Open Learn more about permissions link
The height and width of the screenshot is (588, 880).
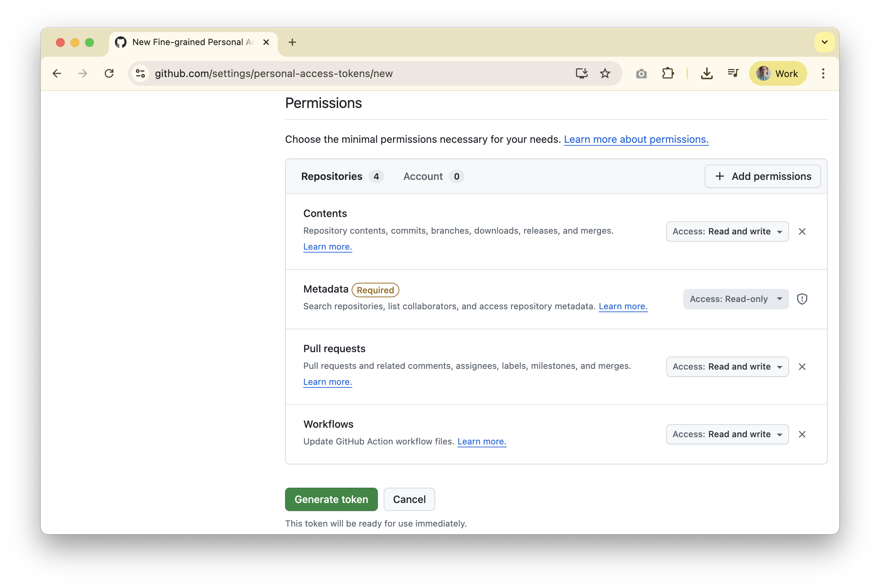(636, 139)
